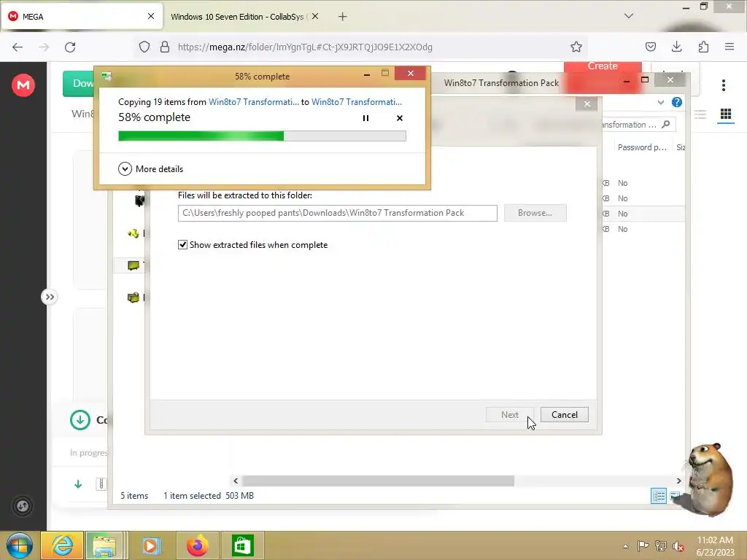Toggle Show extracted files when complete
Screen dimensions: 747x560
tap(182, 245)
